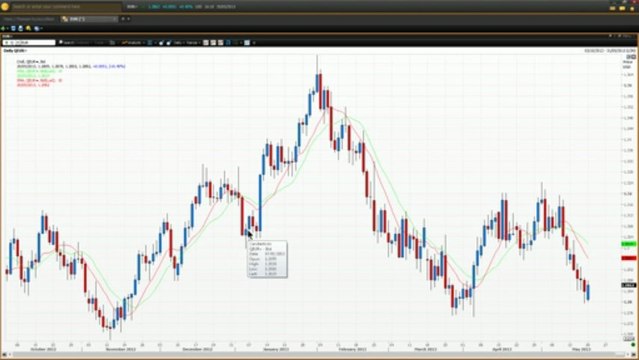This screenshot has width=639, height=360.
Task: Click the red price label on axis
Action: (628, 258)
